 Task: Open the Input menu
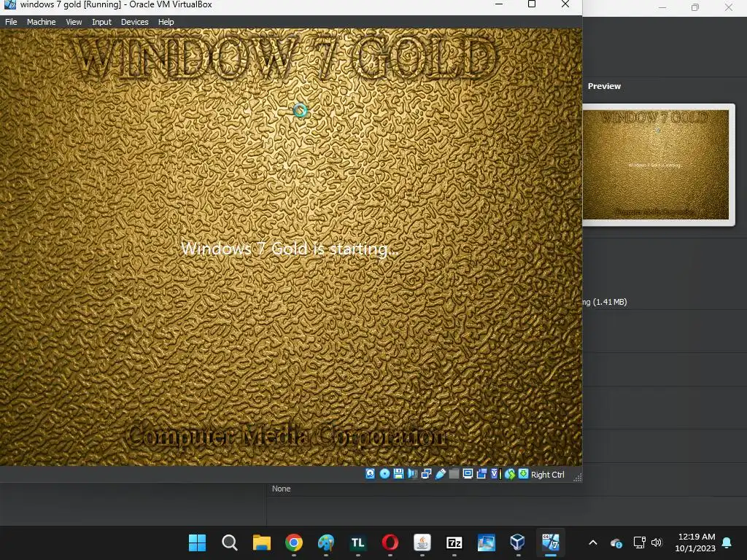(x=101, y=22)
